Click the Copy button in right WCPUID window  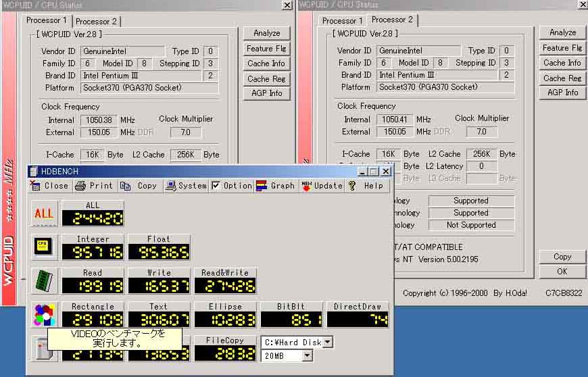[x=562, y=257]
